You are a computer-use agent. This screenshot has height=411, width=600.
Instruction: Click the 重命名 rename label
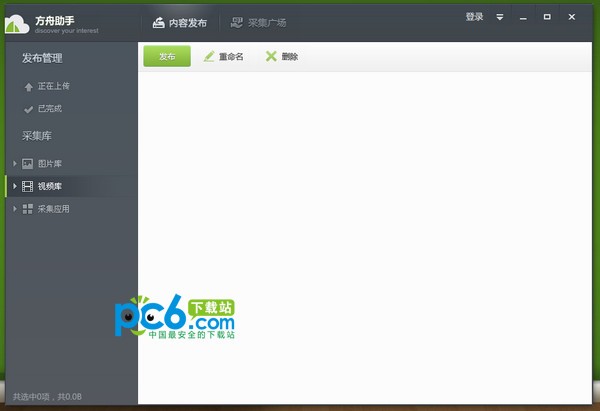(231, 57)
